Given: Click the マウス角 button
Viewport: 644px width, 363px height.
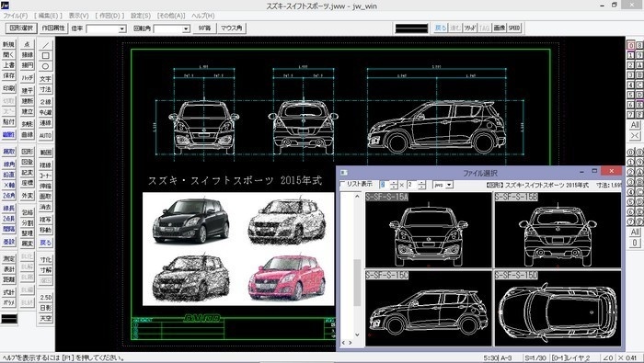Looking at the screenshot, I should 231,28.
